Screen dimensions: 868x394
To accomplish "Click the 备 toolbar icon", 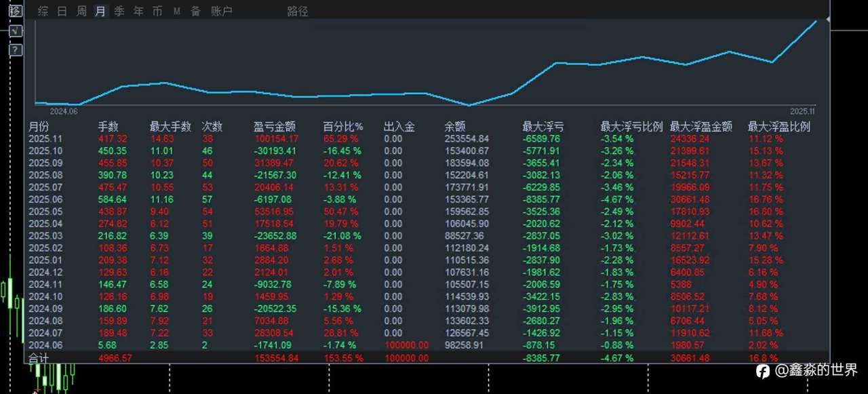I will coord(195,11).
